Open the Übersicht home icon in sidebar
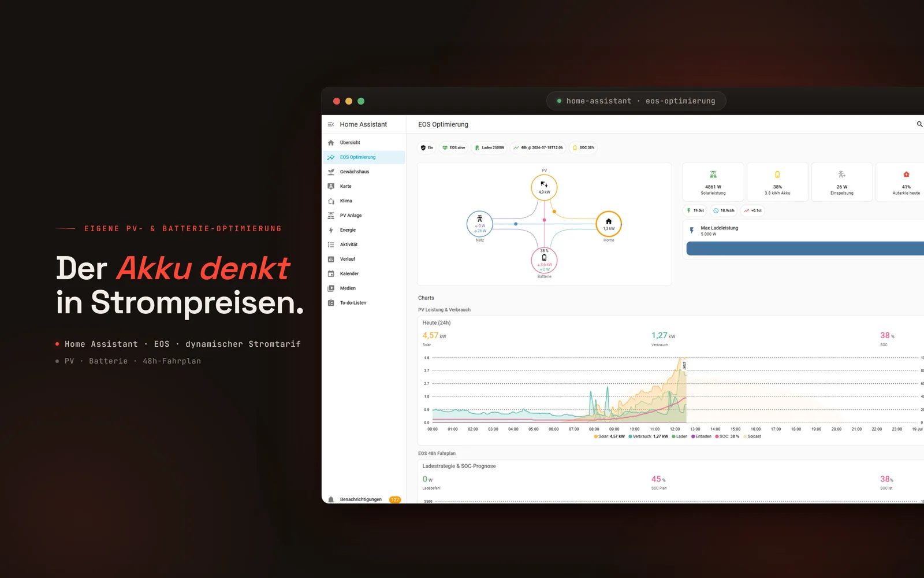Screen dimensions: 924x578 pos(331,143)
